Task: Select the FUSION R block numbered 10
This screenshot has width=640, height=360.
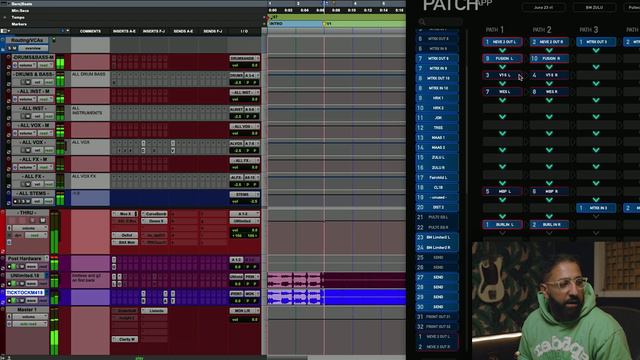Action: (549, 58)
